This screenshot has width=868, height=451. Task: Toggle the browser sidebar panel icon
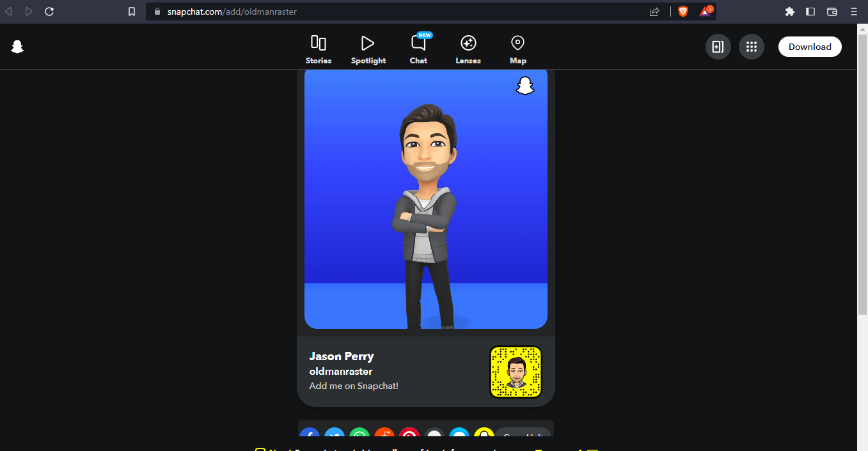(x=810, y=12)
